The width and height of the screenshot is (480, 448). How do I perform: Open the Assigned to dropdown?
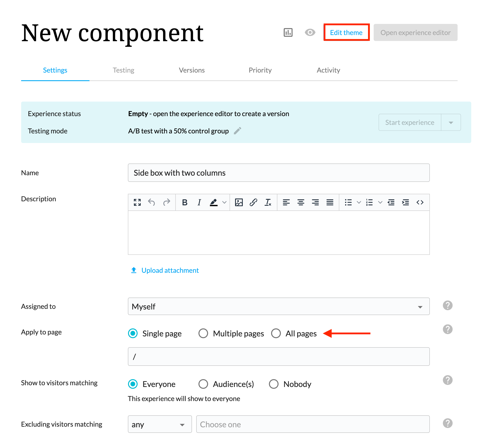coord(278,306)
